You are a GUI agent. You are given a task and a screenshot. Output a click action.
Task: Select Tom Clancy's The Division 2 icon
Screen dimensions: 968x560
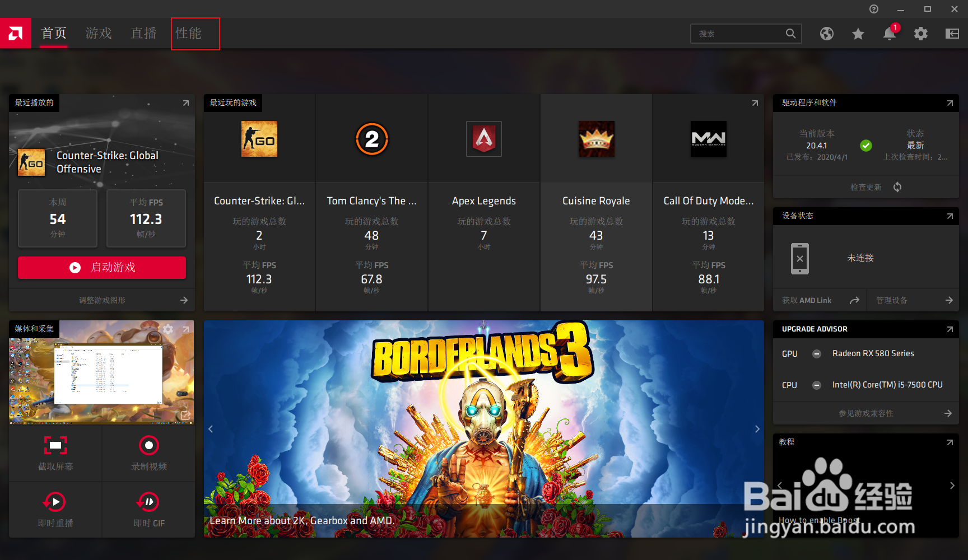(x=372, y=139)
